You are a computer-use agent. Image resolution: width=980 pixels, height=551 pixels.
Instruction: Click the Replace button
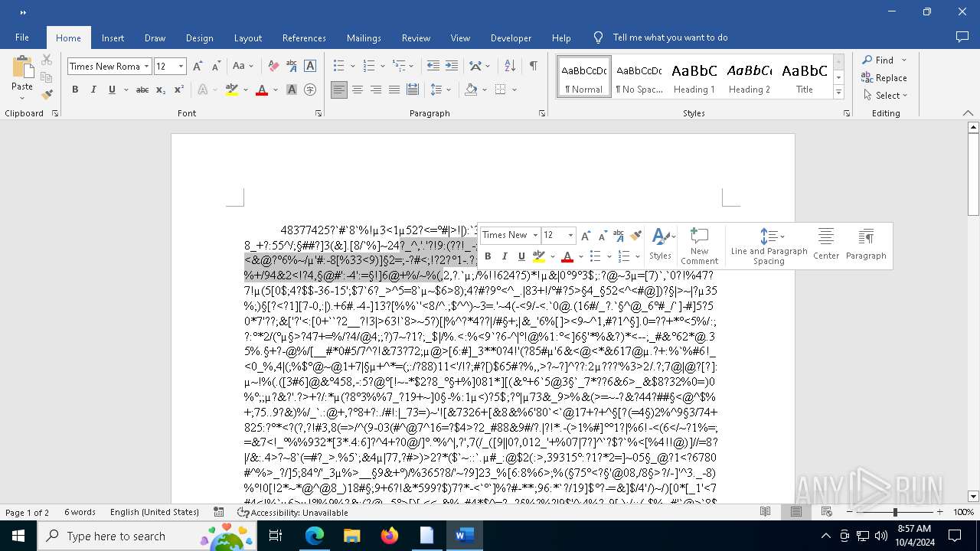click(884, 77)
